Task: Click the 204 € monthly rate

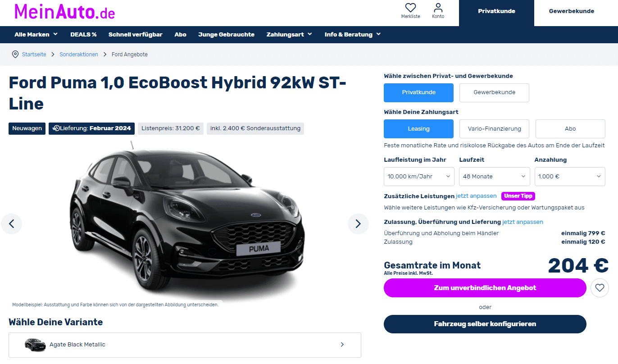Action: click(578, 265)
